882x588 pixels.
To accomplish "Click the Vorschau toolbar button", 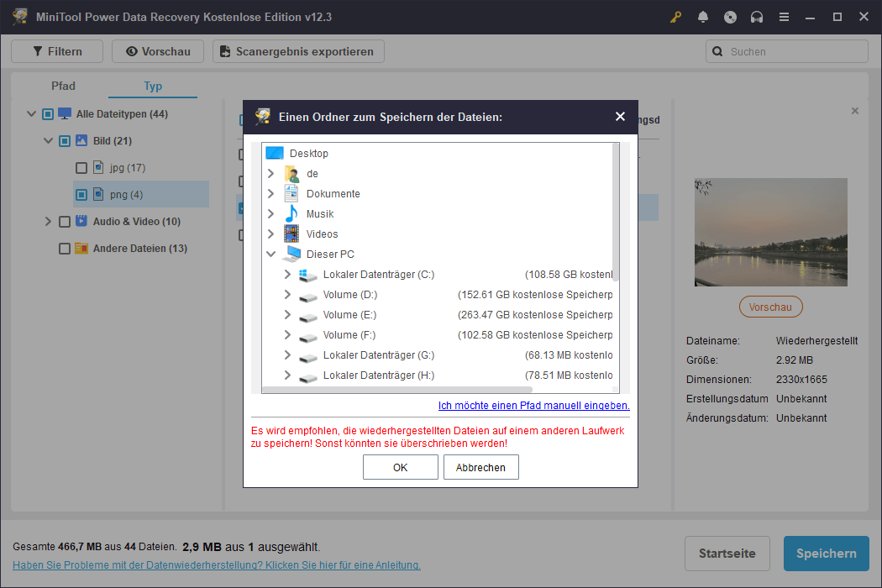I will (158, 51).
